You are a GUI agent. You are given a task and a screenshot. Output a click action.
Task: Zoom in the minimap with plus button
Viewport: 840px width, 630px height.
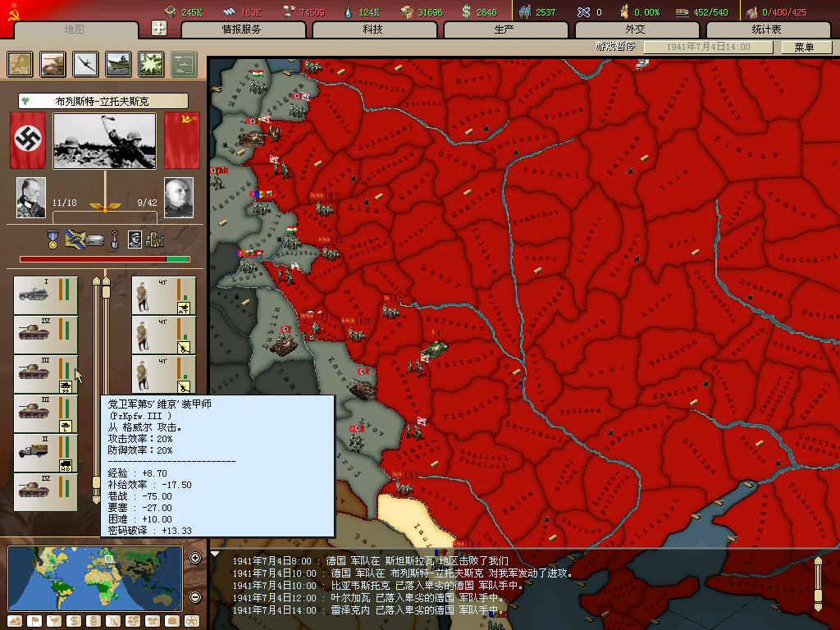coord(195,559)
